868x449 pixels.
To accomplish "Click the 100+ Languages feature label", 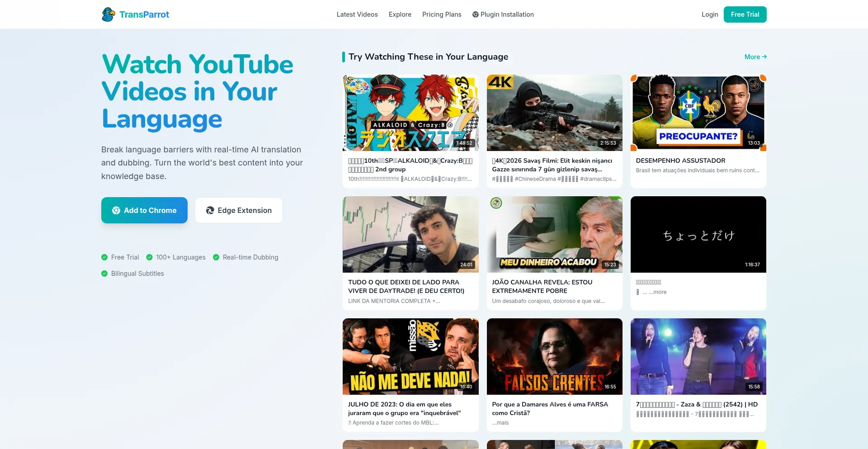I will 181,257.
